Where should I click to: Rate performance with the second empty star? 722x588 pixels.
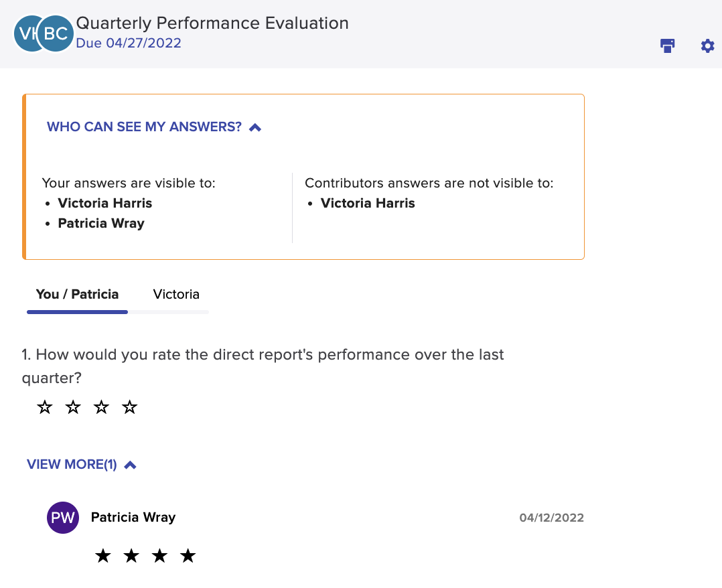coord(73,407)
